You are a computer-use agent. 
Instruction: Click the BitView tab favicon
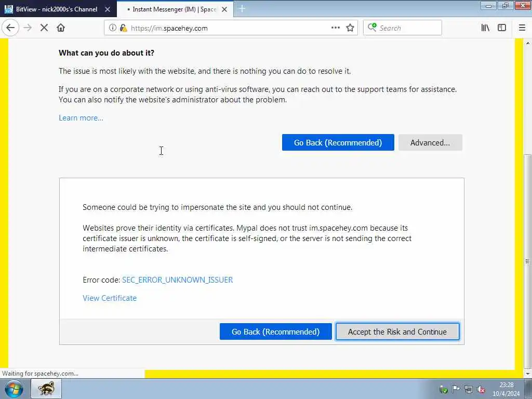(x=8, y=9)
